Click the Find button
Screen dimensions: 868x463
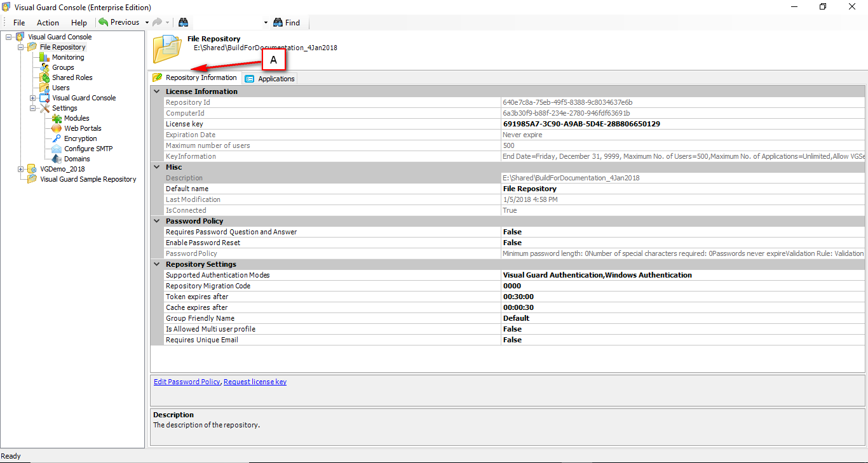(287, 22)
